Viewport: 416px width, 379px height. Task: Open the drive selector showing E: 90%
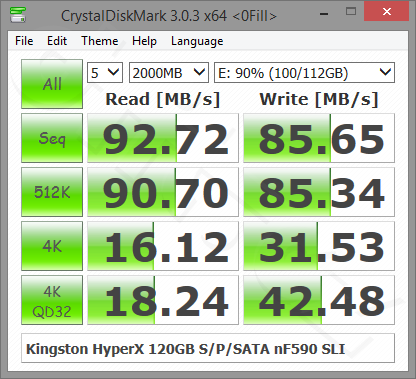[x=304, y=72]
